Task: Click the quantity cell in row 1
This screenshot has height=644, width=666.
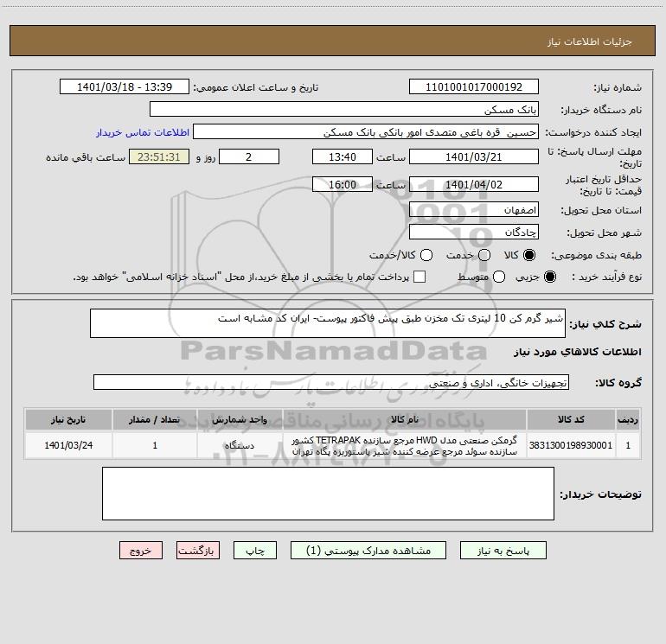Action: (155, 445)
